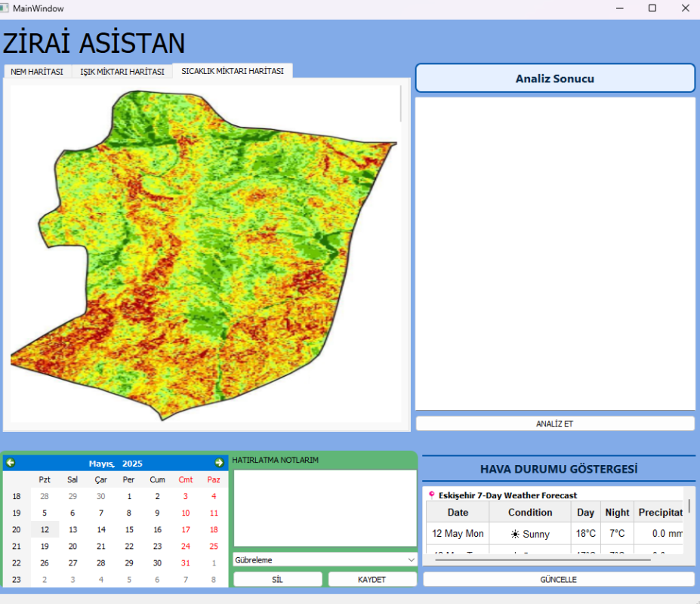
Task: Click the weather forecast vertical scrollbar
Action: 689,506
